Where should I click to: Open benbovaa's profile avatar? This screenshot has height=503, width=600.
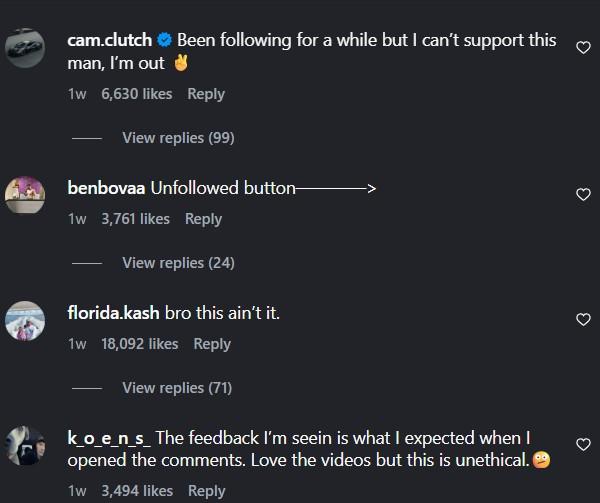point(25,193)
